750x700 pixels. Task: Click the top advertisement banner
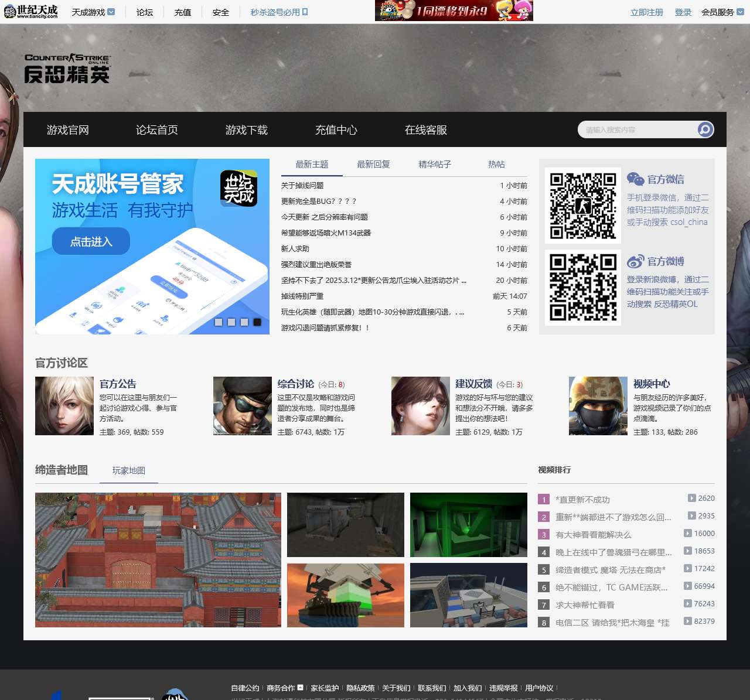pos(454,11)
